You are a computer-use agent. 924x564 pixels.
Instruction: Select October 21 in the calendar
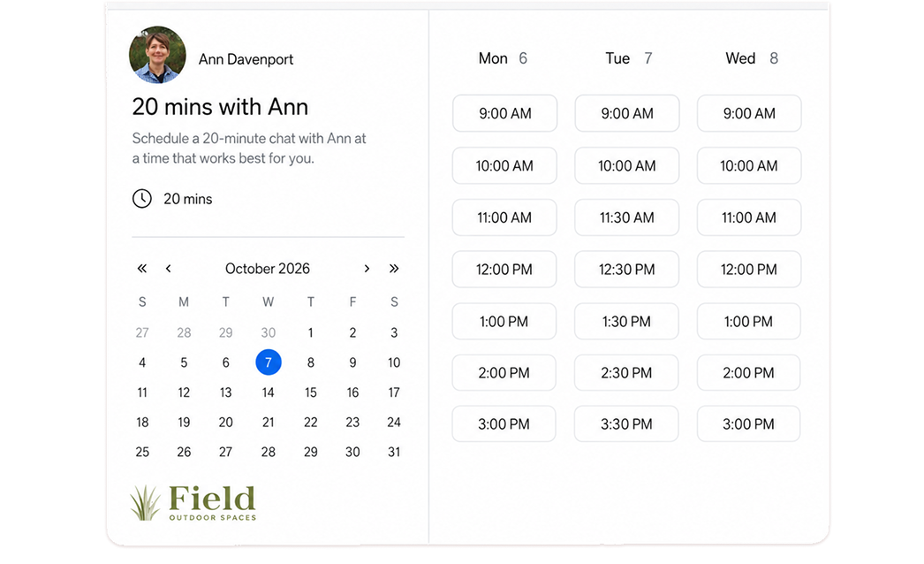pos(269,423)
